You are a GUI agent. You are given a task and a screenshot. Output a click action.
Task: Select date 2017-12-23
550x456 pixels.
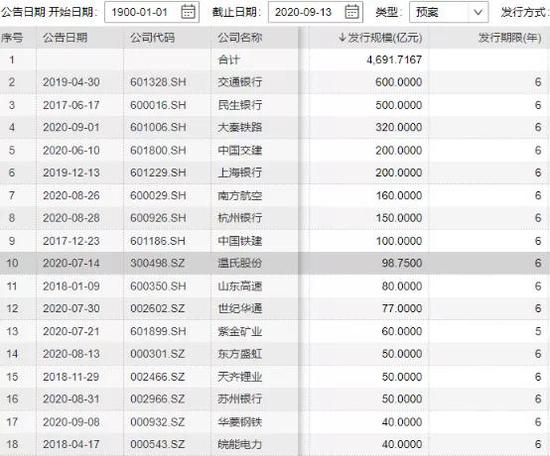click(71, 241)
